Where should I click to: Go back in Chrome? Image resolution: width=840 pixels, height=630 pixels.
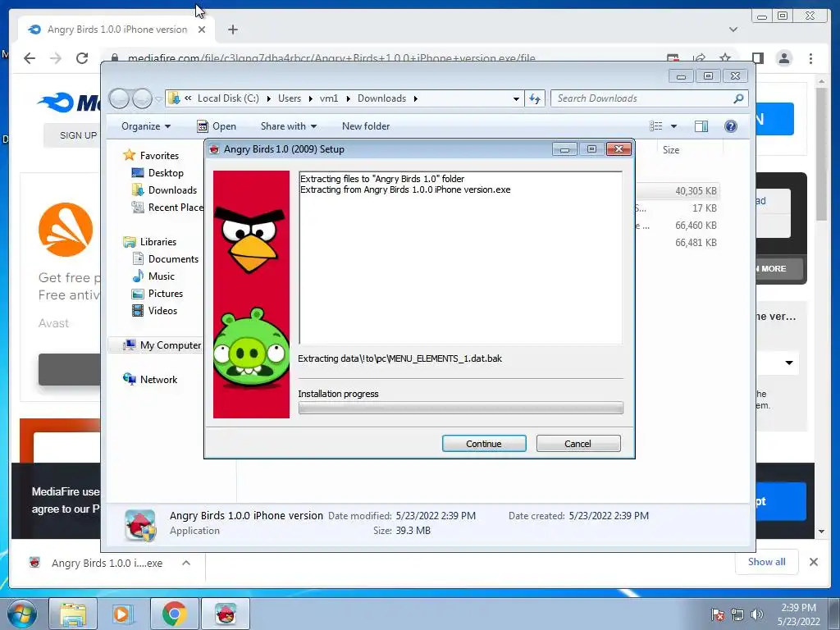[x=30, y=58]
